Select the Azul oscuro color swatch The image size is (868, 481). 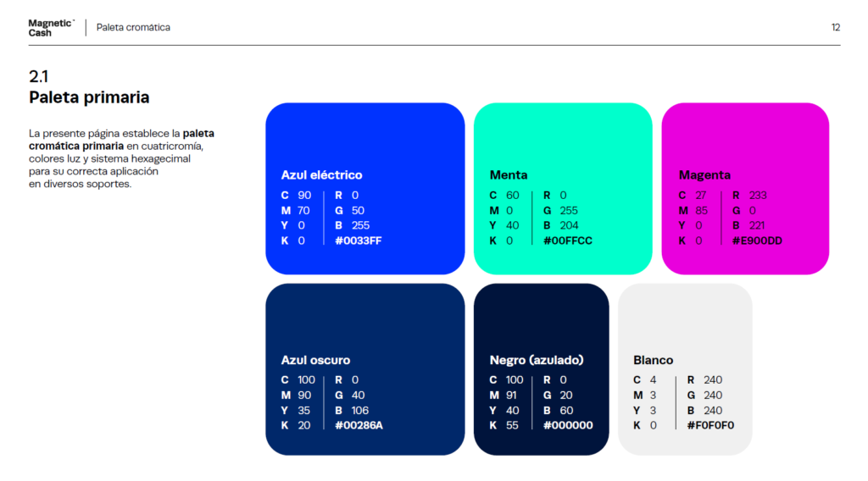(364, 369)
